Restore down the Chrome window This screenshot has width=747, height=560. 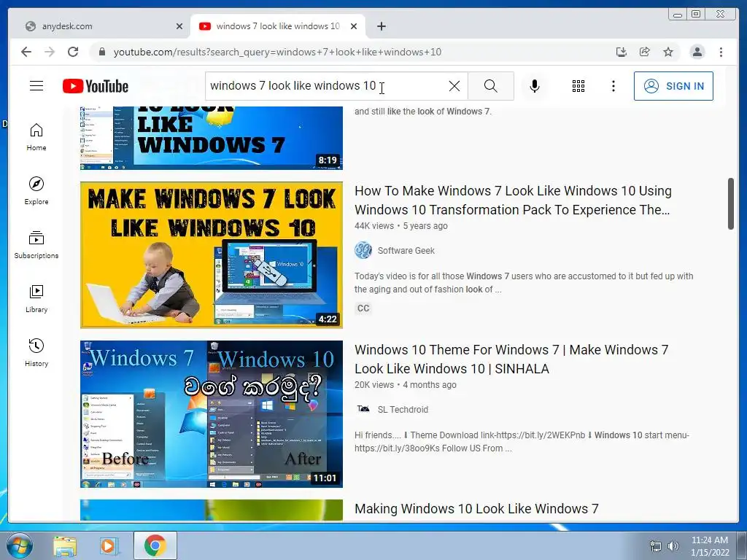click(x=696, y=15)
